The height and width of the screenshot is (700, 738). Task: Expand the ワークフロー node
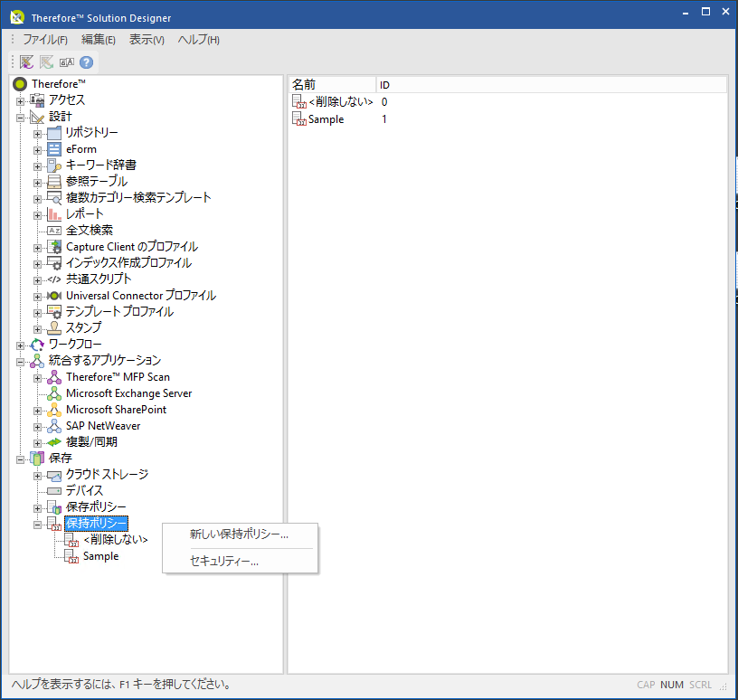pyautogui.click(x=20, y=345)
